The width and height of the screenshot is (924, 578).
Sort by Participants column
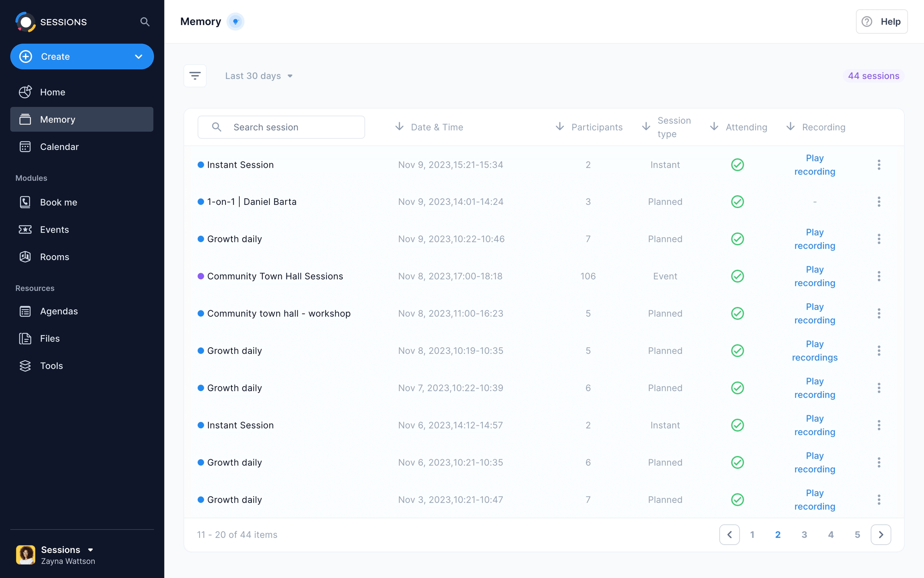[x=589, y=127]
